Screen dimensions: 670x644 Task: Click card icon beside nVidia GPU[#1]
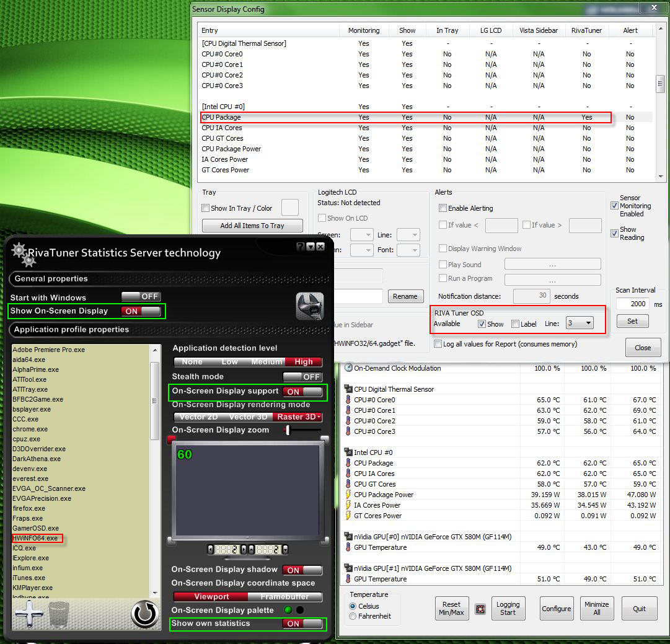click(x=348, y=568)
